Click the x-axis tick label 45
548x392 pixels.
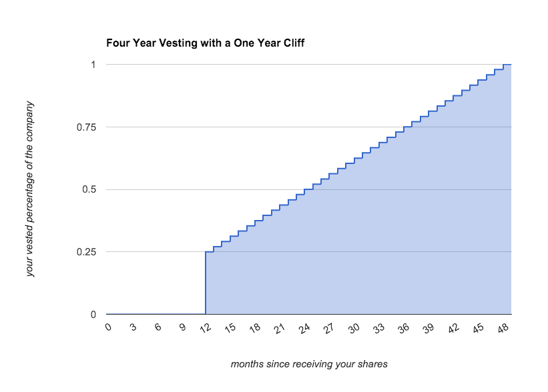coord(479,327)
